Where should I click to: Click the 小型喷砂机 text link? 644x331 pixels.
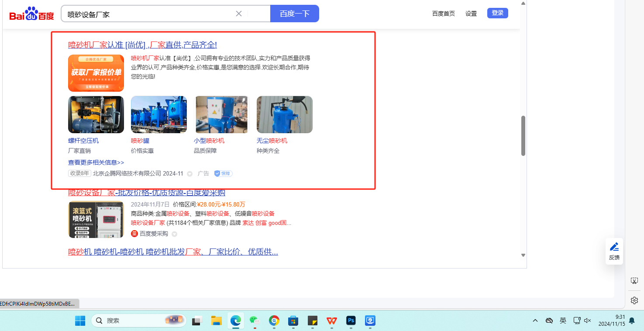(x=209, y=141)
